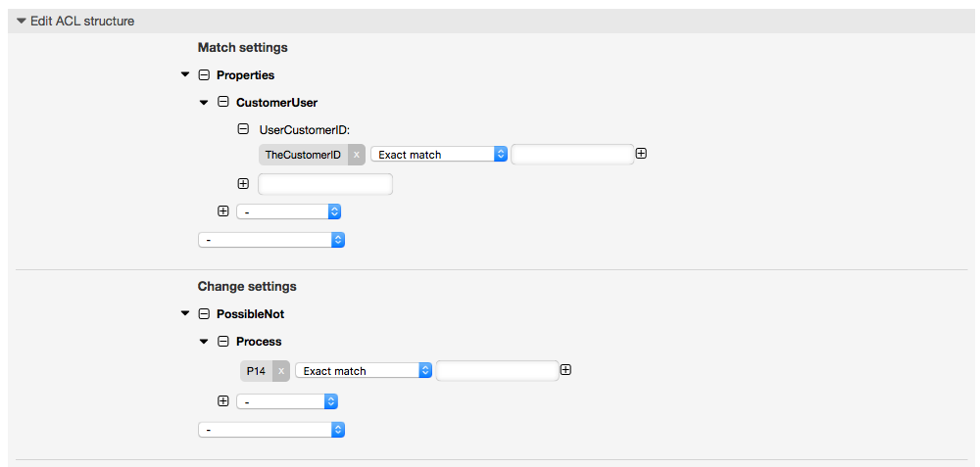This screenshot has height=467, width=980.
Task: Open the bottom Match settings dropdown
Action: point(270,239)
